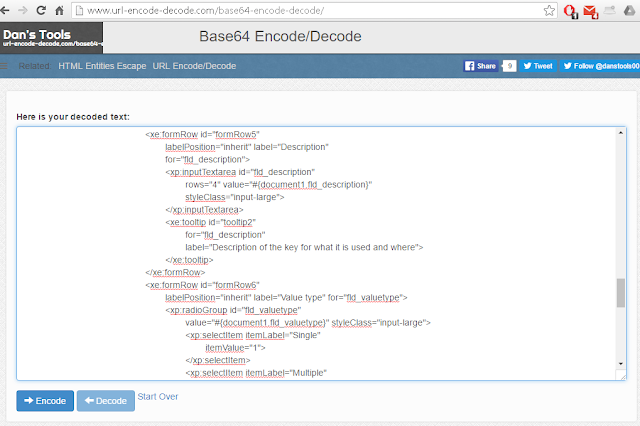Viewport: 640px width, 426px height.
Task: Click the line '<xe:formRow id="formRow6"'
Action: click(202, 285)
